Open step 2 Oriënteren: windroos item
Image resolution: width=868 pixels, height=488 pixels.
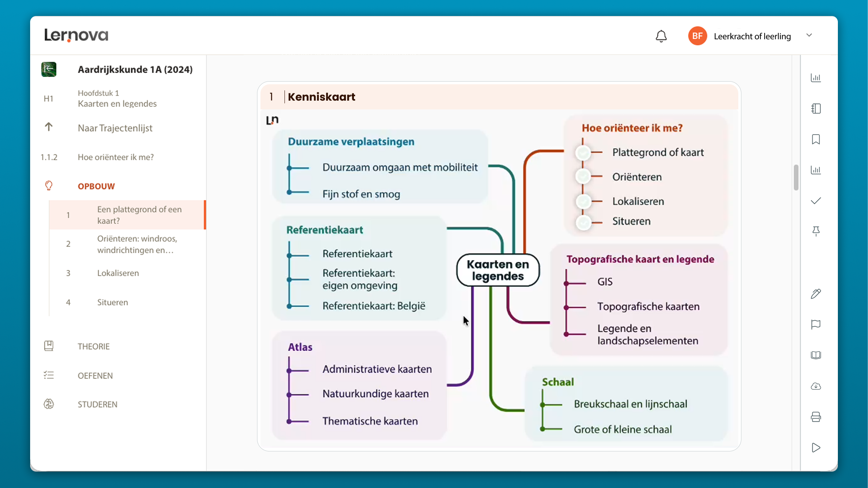click(x=137, y=244)
